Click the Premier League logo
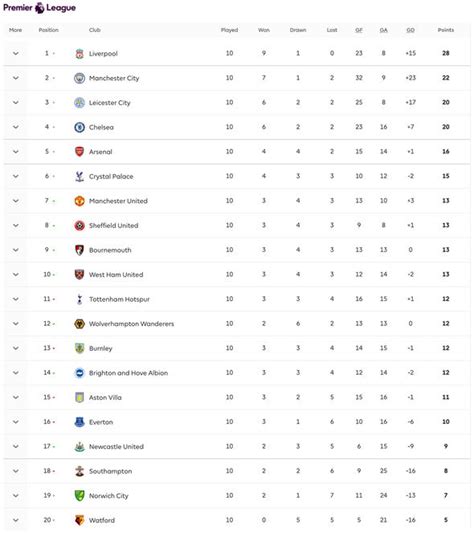 click(39, 7)
